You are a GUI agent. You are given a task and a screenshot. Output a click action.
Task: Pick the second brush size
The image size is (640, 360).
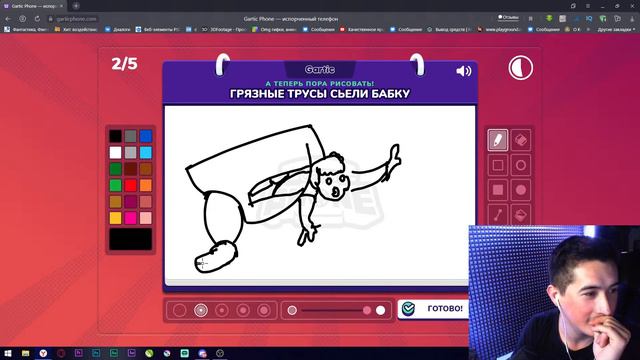(200, 311)
